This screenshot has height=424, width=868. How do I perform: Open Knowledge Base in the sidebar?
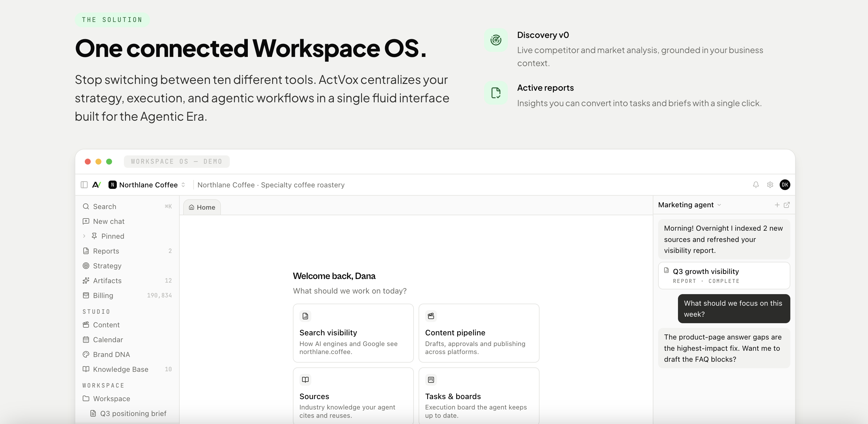tap(127, 369)
